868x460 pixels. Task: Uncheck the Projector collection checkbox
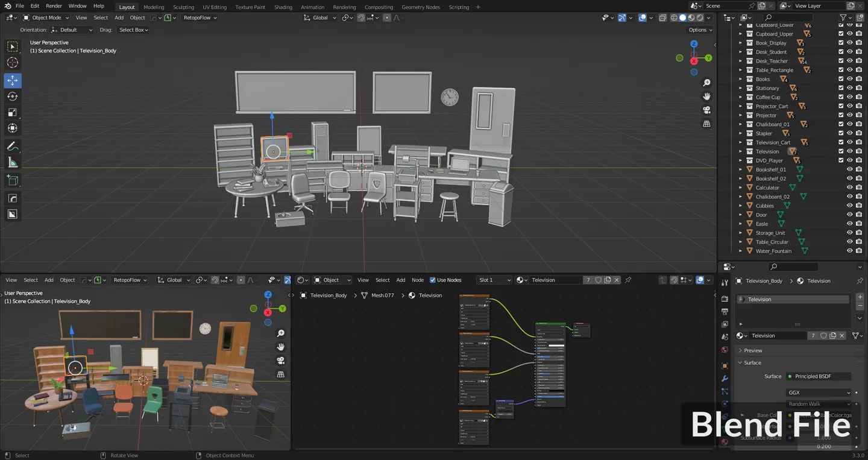[x=841, y=115]
